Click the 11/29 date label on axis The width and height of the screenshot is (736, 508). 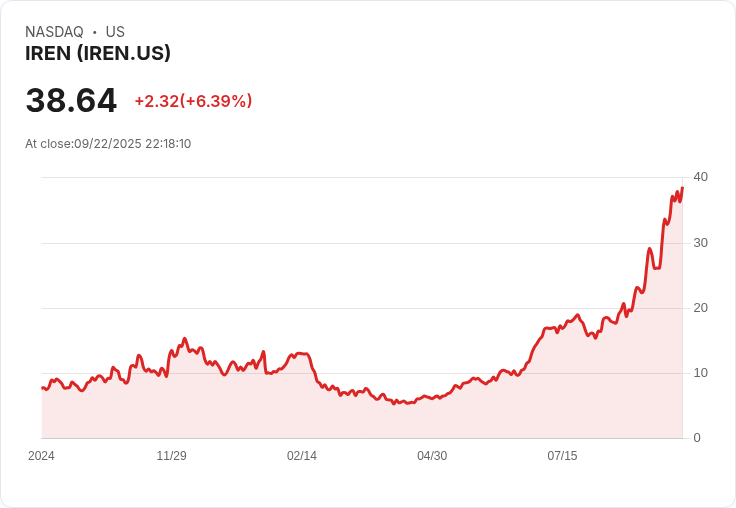click(171, 456)
